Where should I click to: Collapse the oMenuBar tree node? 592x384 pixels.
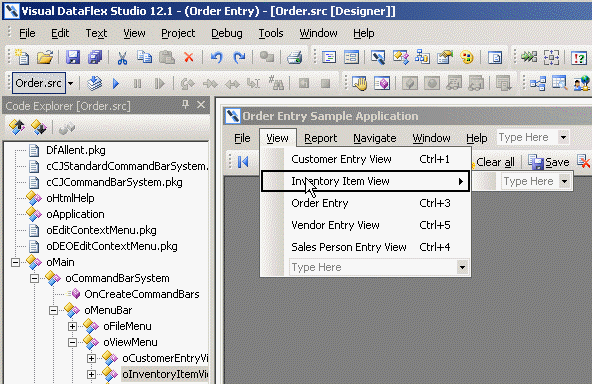coord(53,310)
